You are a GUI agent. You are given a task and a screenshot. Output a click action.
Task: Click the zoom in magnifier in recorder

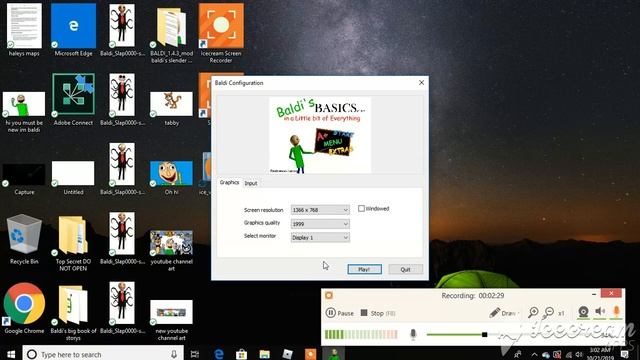(x=533, y=313)
